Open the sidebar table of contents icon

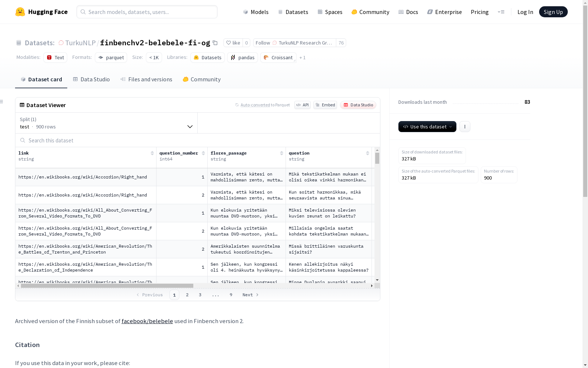click(x=2, y=102)
